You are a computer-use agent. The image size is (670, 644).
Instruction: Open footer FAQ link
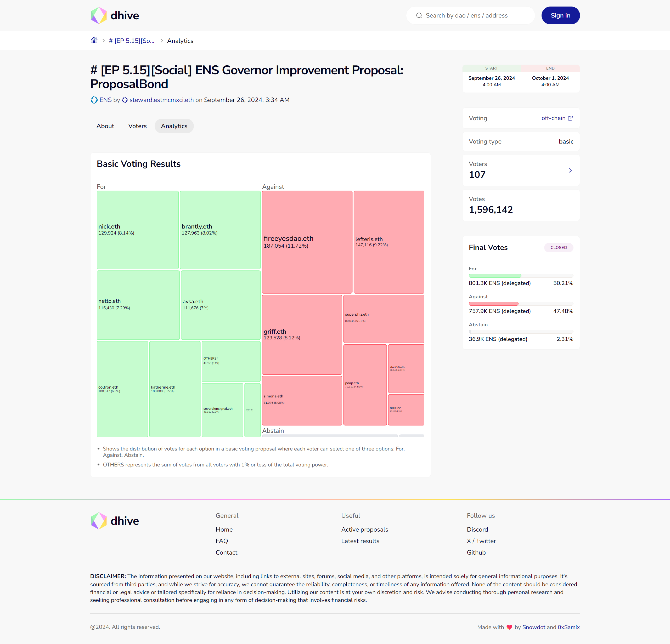click(x=222, y=541)
